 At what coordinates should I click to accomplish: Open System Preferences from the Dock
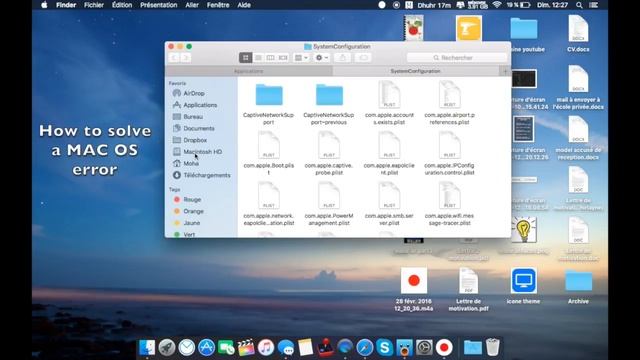point(424,347)
